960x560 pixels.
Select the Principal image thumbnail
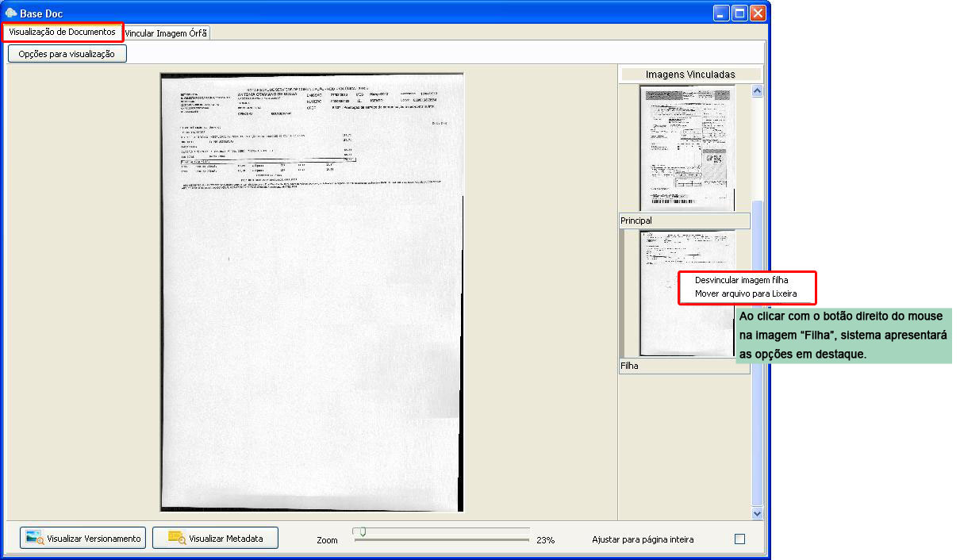pos(686,148)
